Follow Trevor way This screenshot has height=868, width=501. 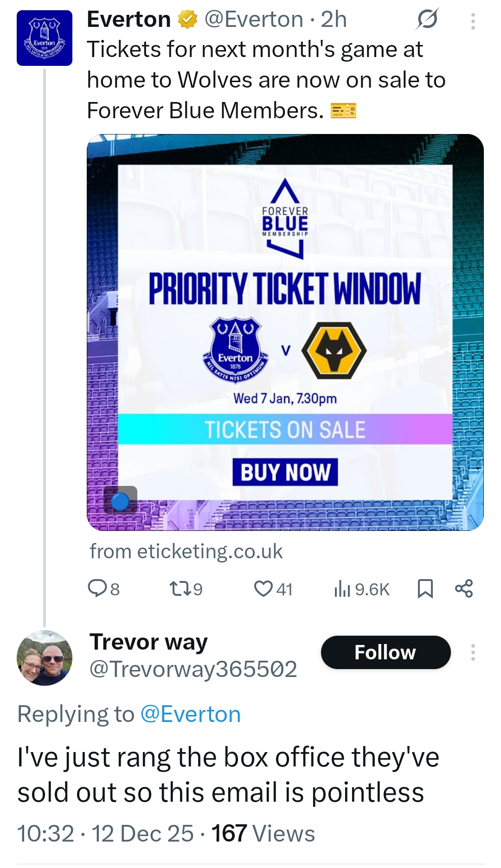click(385, 652)
